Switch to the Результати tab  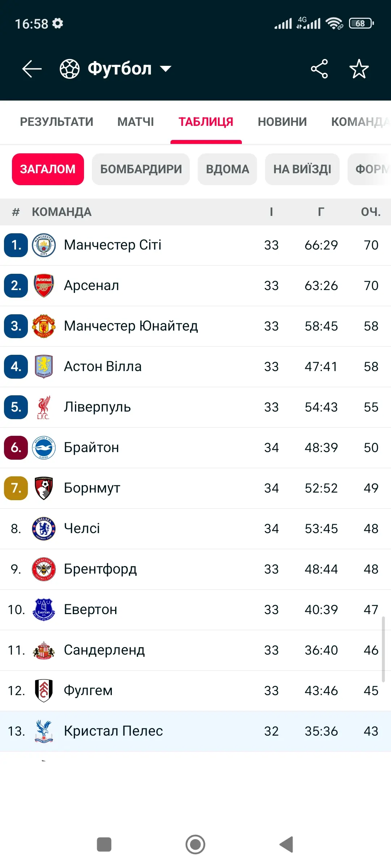click(x=56, y=122)
